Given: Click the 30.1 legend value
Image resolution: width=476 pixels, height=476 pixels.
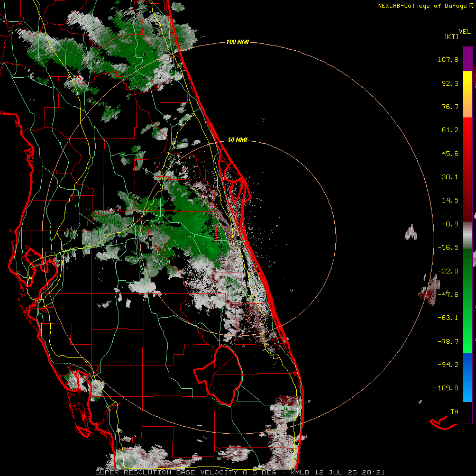Looking at the screenshot, I should tap(450, 177).
